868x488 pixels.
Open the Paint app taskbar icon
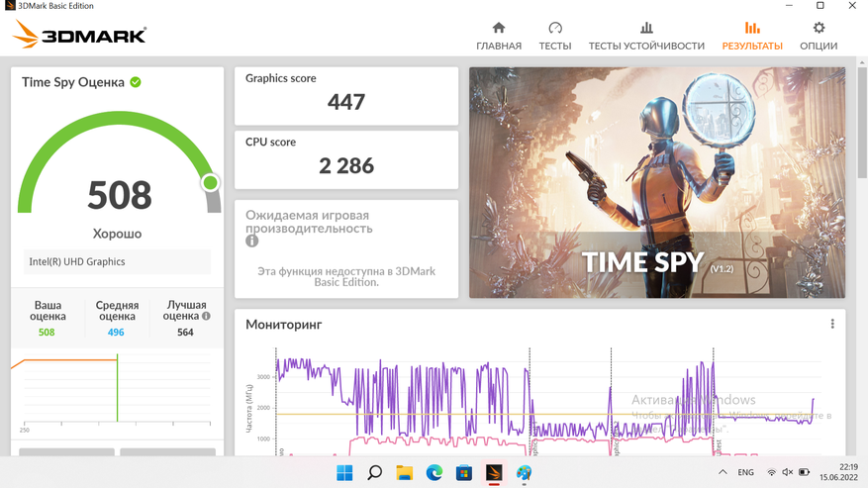[x=524, y=472]
